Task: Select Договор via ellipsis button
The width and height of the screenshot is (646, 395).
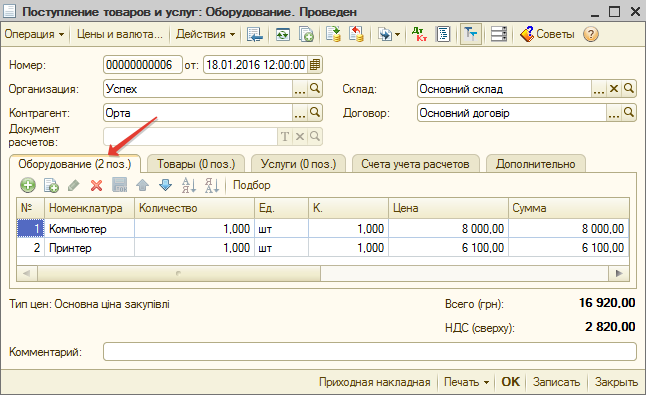Action: (x=614, y=112)
